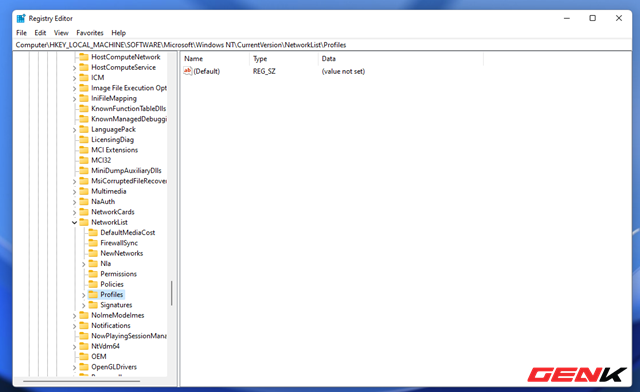Click the OpenGLDrivers folder icon

coord(84,367)
